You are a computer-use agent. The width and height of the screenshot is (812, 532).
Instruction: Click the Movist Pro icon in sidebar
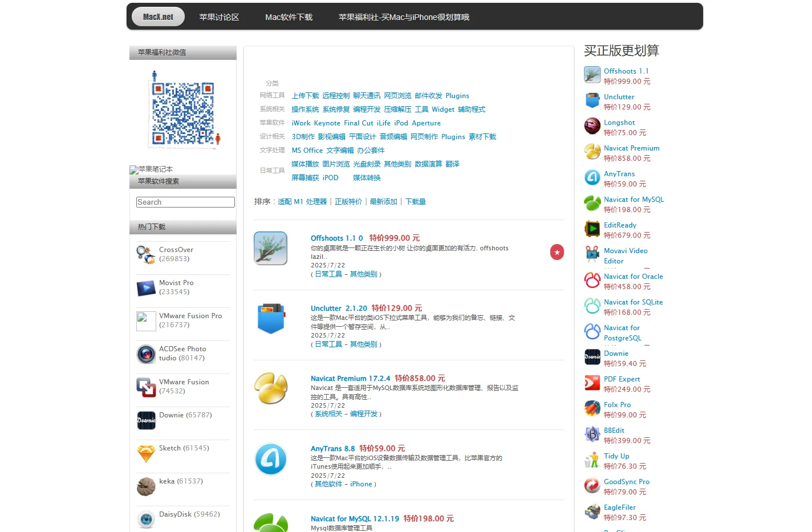point(146,288)
